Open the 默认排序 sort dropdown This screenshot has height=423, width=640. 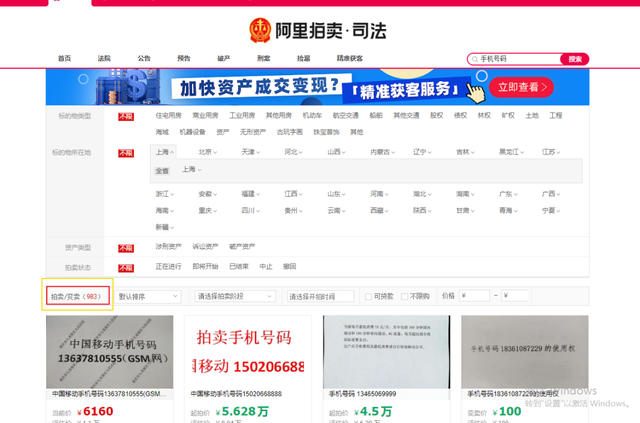148,296
